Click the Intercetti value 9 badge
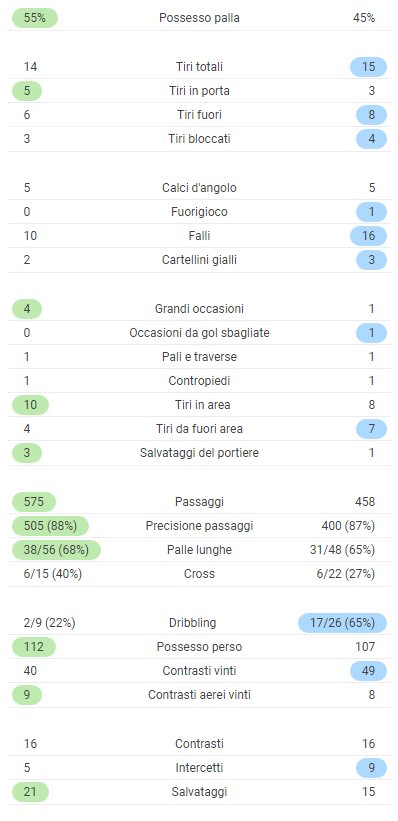 point(371,768)
